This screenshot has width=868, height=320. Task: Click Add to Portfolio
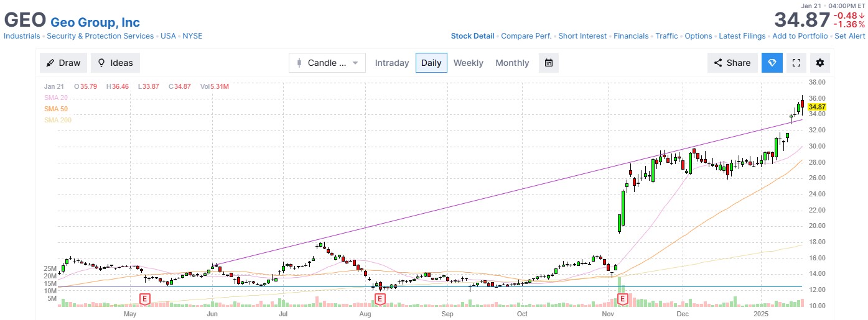[x=800, y=36]
